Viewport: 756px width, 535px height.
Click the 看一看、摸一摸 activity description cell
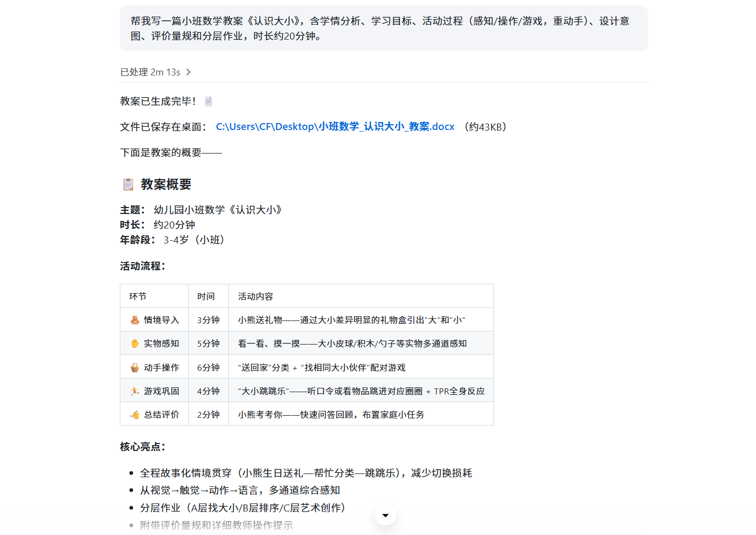[361, 343]
